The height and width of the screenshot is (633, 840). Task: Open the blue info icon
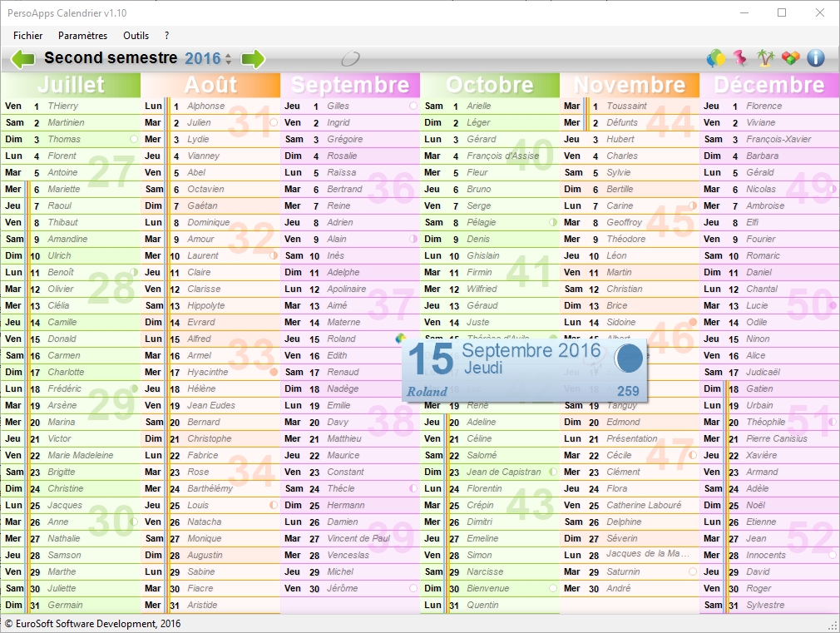point(816,58)
